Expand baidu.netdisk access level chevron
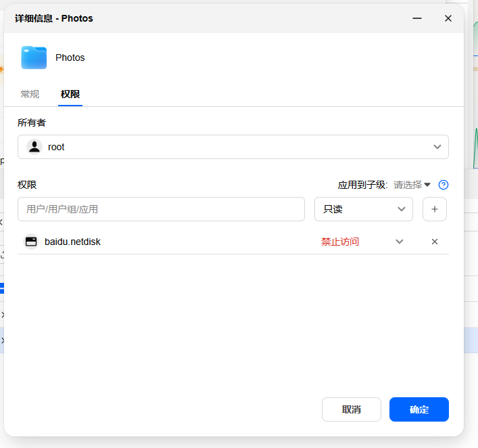 click(x=400, y=242)
